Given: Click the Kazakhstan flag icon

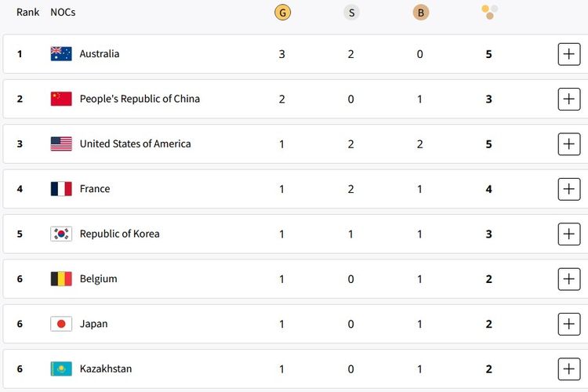Looking at the screenshot, I should 61,368.
